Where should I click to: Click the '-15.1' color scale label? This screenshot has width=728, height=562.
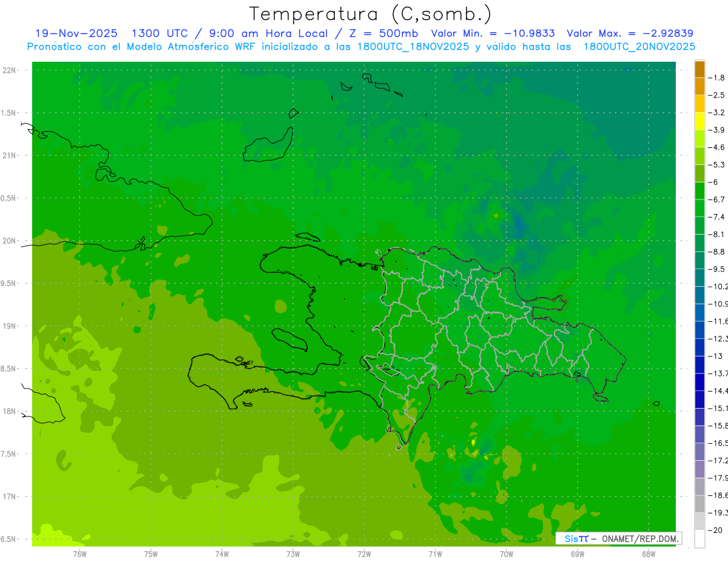click(718, 408)
